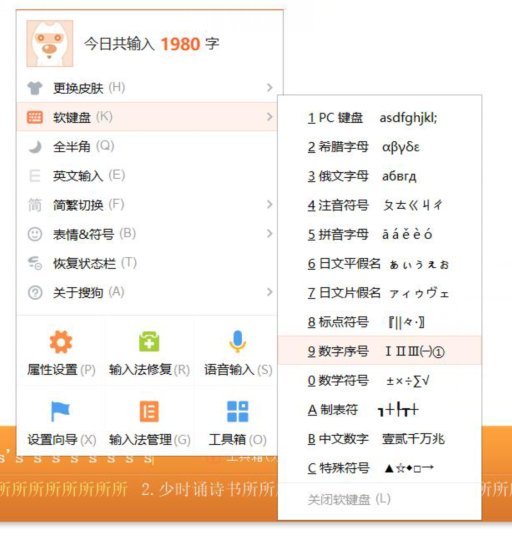Click the 设置向导 (X) label
512x551 pixels.
61,440
